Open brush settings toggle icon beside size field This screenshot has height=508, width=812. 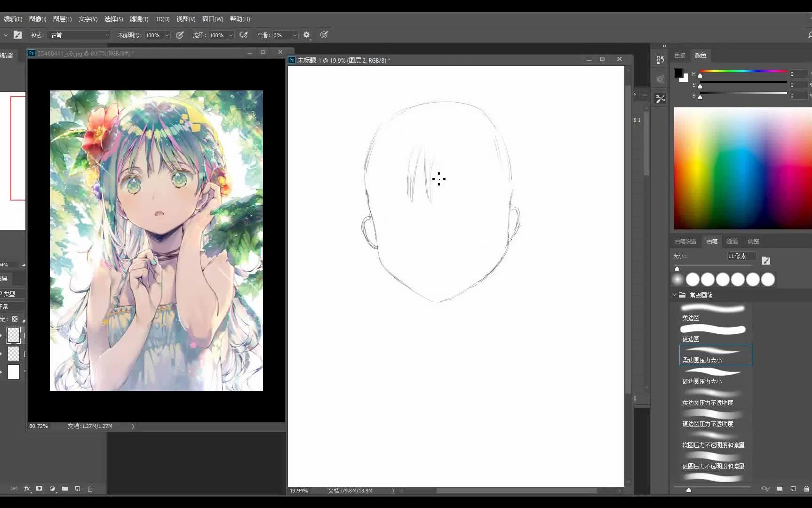point(766,260)
